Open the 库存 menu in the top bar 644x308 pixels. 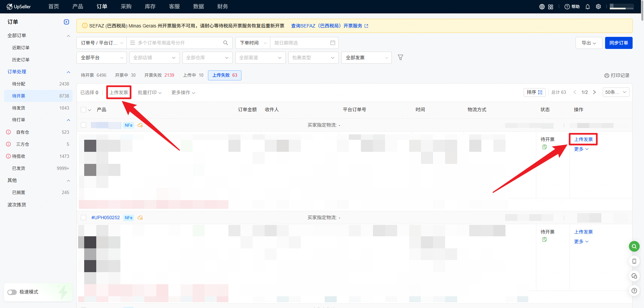[x=150, y=6]
